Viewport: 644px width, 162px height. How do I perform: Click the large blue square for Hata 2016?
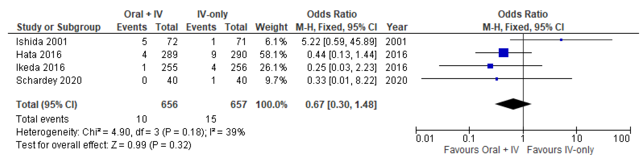point(503,53)
